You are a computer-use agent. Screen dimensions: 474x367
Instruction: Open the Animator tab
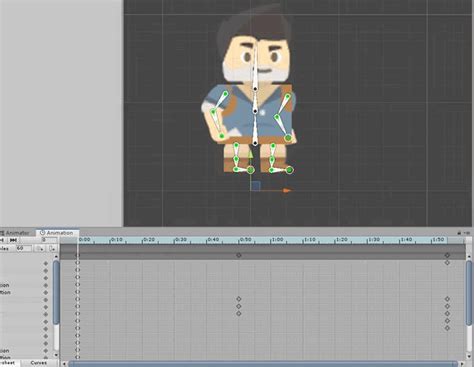coord(17,233)
